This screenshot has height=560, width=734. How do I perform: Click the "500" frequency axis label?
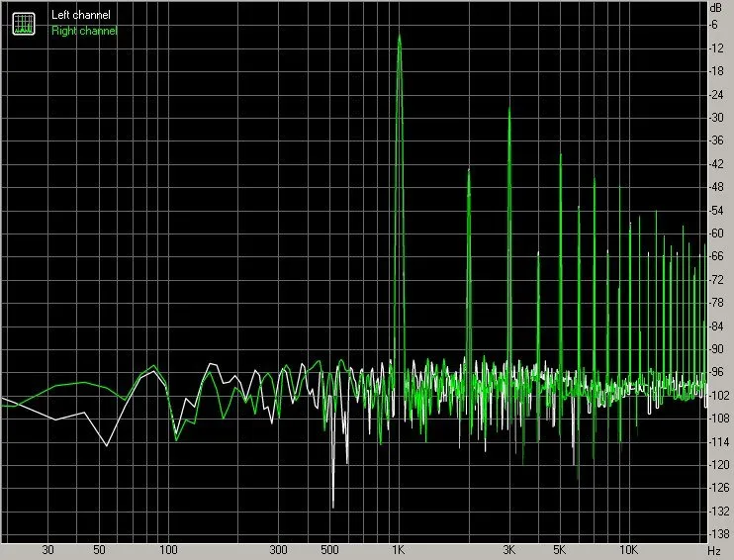329,550
